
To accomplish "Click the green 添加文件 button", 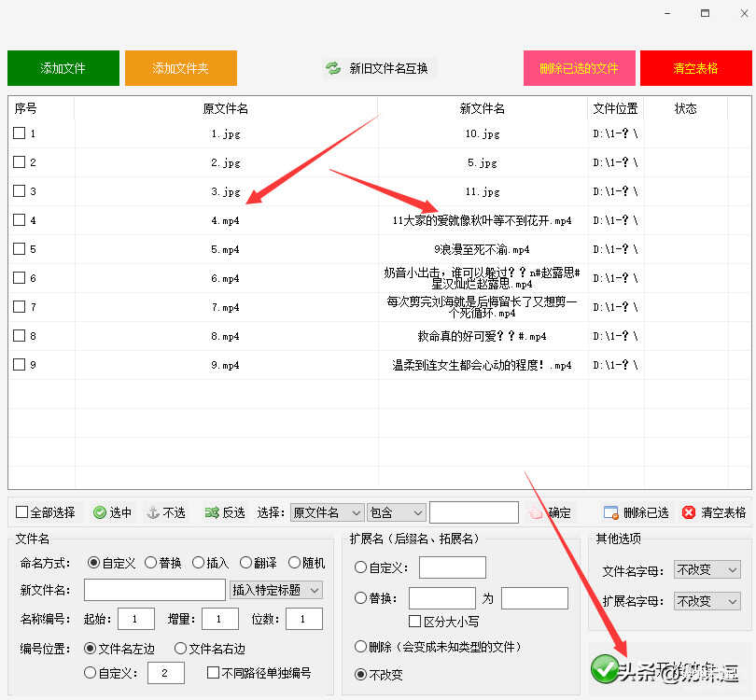I will (63, 68).
